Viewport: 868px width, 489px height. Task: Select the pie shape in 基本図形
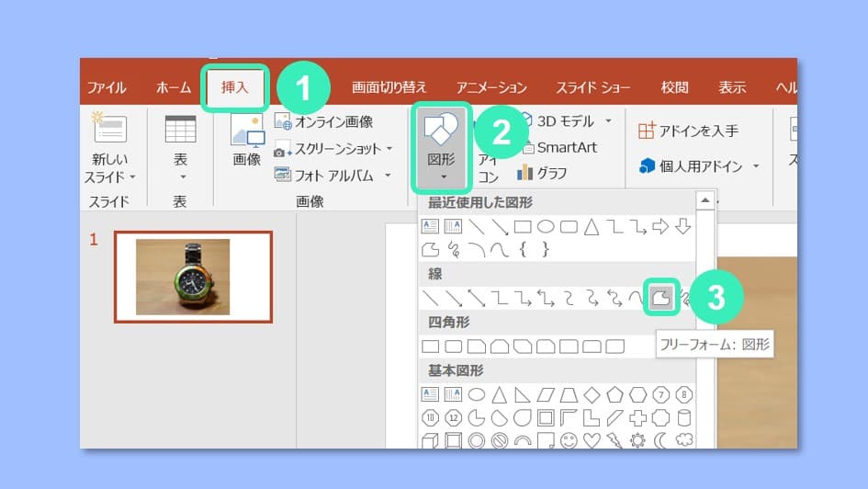click(x=477, y=417)
